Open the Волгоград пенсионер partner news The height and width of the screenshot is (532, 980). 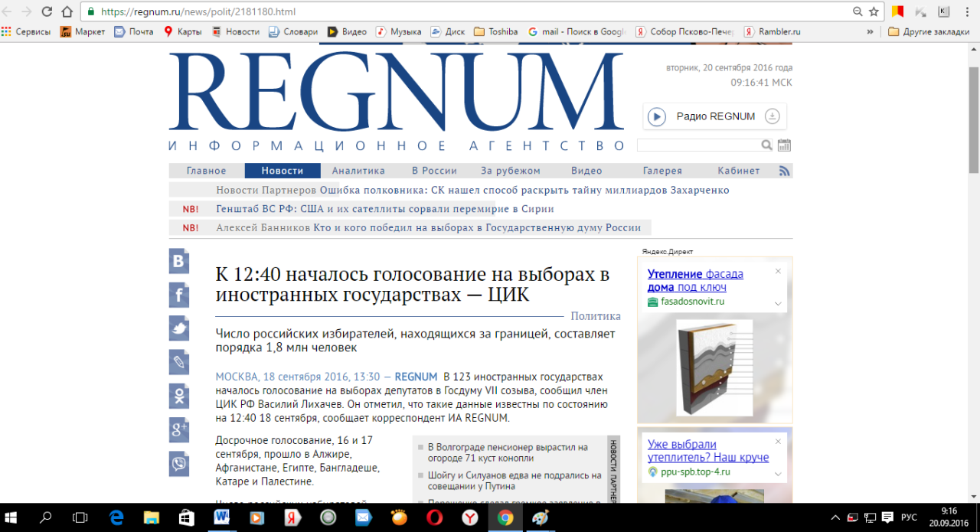[x=508, y=452]
